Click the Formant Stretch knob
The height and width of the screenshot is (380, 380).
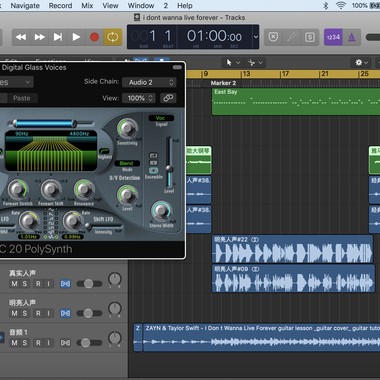[18, 189]
